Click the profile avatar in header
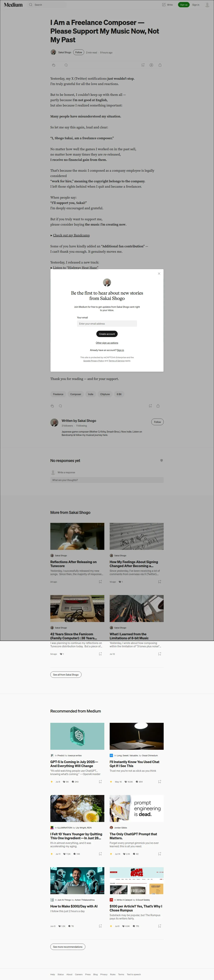Image resolution: width=214 pixels, height=980 pixels. click(207, 5)
